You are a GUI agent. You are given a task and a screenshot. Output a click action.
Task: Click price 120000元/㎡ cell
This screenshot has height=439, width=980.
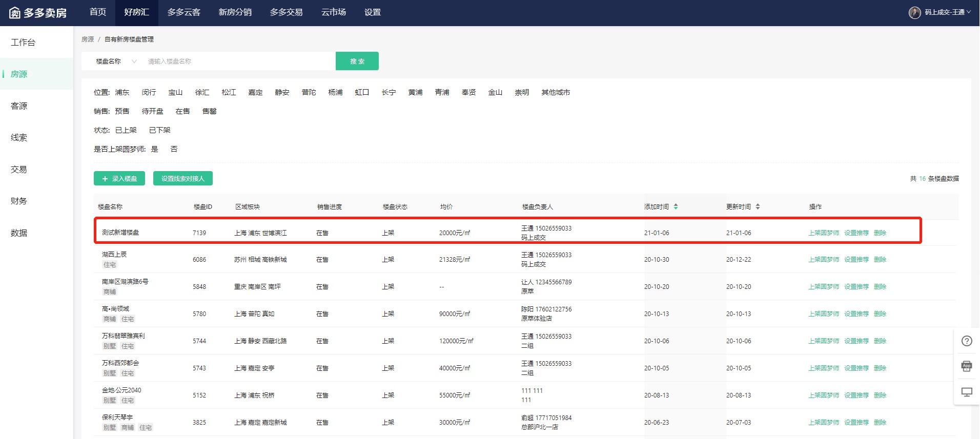click(x=456, y=341)
